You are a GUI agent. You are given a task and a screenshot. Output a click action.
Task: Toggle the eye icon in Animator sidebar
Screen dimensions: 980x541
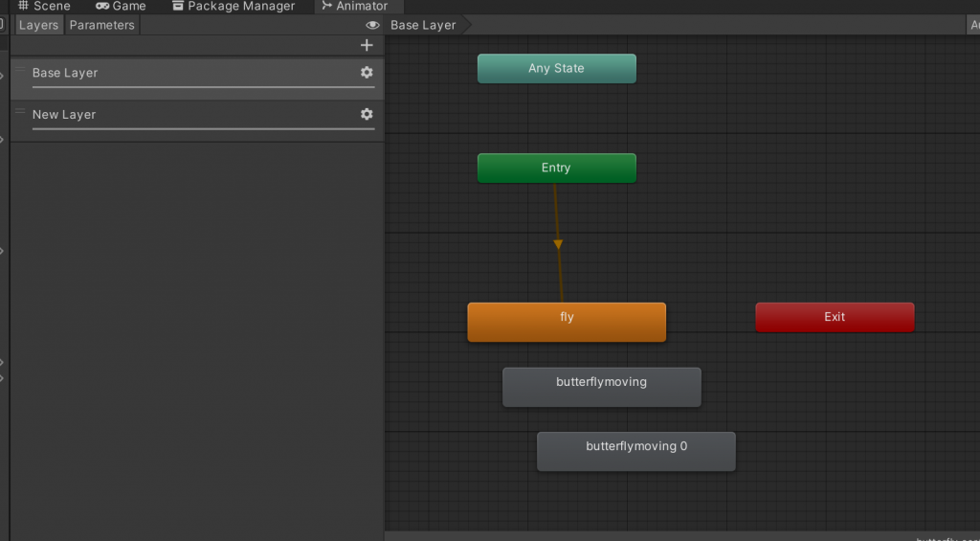pyautogui.click(x=372, y=25)
